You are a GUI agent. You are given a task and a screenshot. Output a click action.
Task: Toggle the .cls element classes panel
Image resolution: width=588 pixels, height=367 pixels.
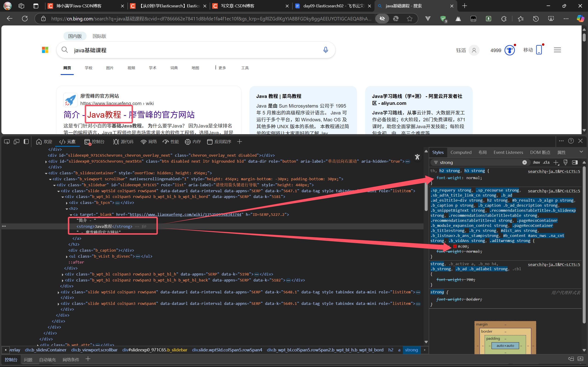546,162
